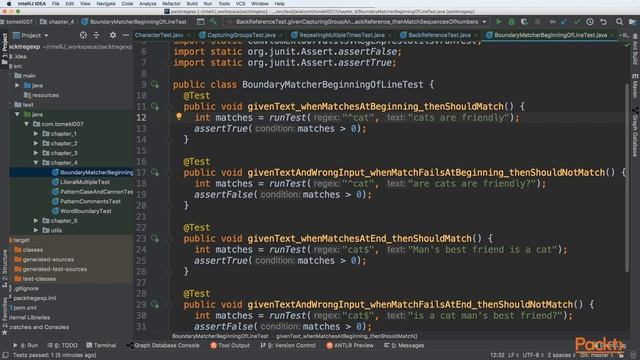Open the TODO tool window
This screenshot has width=640, height=360.
click(x=62, y=345)
